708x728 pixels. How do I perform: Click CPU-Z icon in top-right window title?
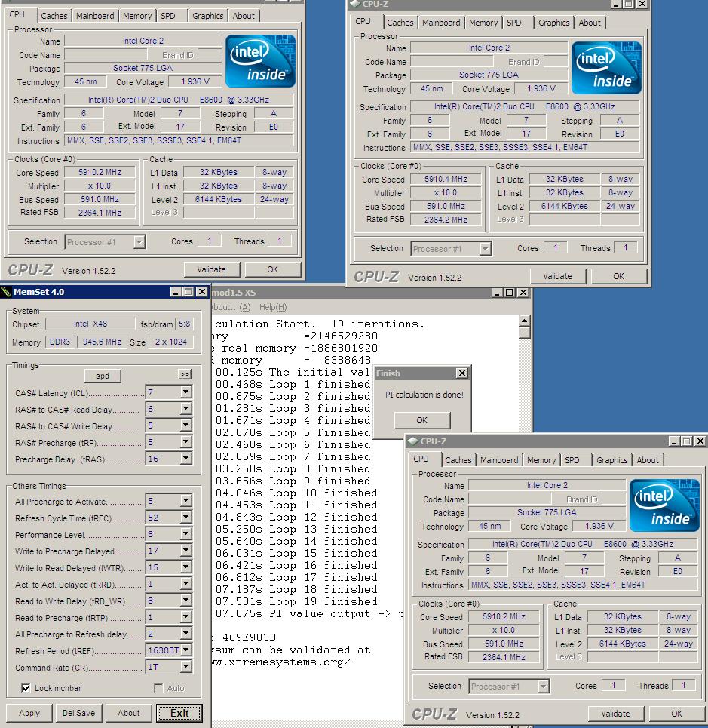[x=355, y=4]
